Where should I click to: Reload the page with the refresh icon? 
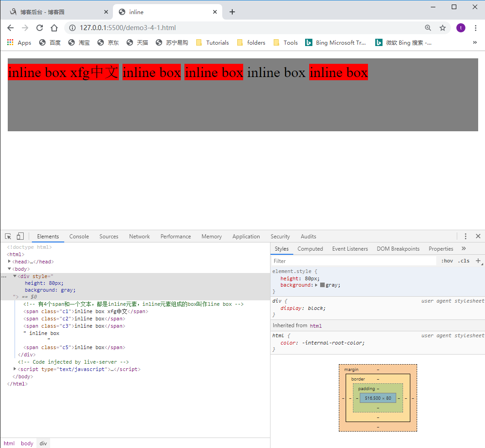40,28
